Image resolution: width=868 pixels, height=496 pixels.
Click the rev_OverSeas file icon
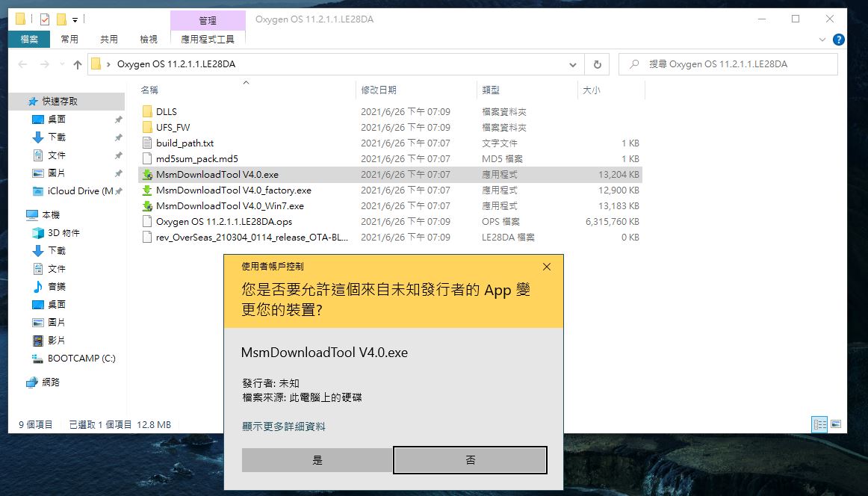(147, 237)
